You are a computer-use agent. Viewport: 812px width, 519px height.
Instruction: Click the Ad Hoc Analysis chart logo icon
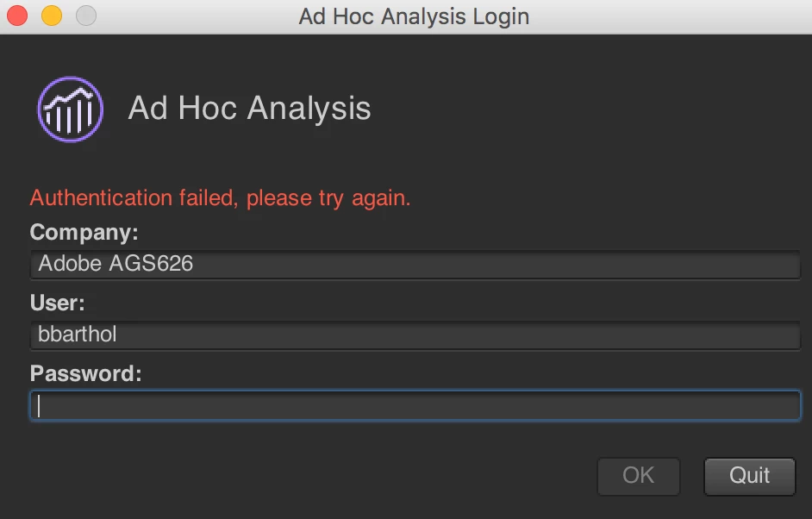(x=71, y=109)
